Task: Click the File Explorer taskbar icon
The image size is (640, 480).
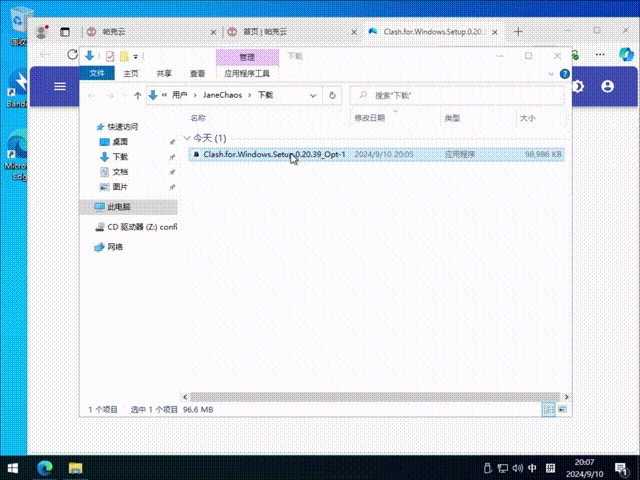Action: pyautogui.click(x=74, y=468)
